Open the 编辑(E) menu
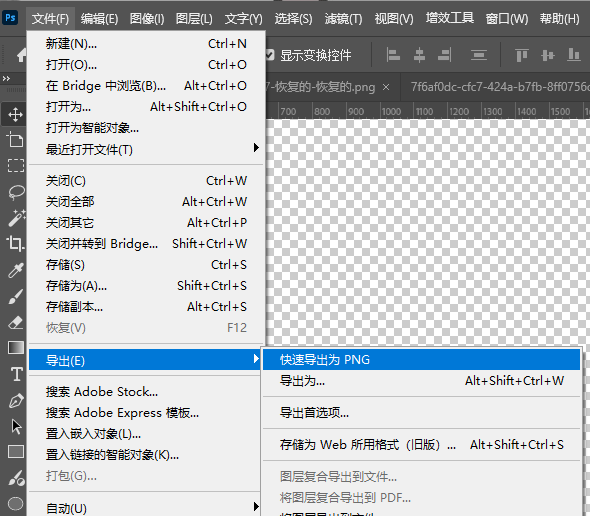 click(99, 18)
